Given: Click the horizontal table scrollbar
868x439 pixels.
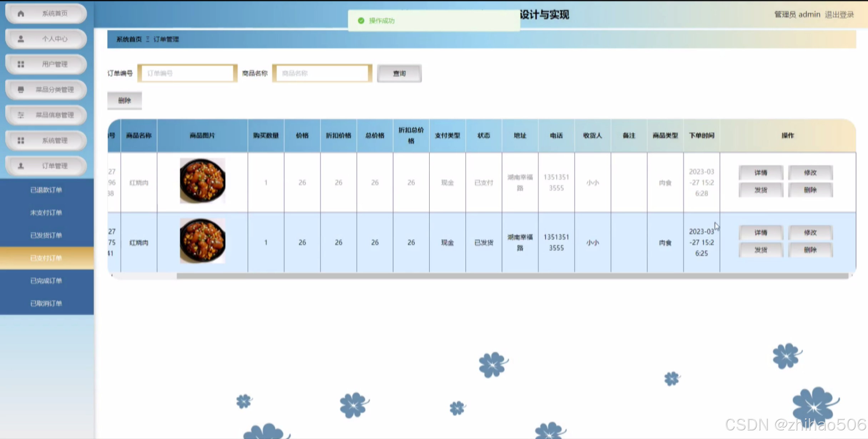Looking at the screenshot, I should coord(512,276).
